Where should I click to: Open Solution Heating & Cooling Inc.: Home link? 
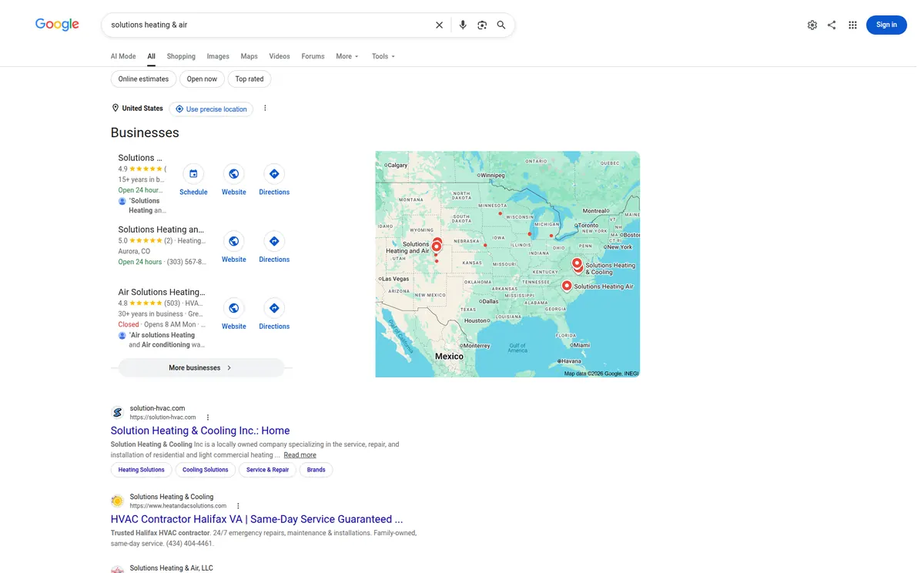pyautogui.click(x=200, y=431)
